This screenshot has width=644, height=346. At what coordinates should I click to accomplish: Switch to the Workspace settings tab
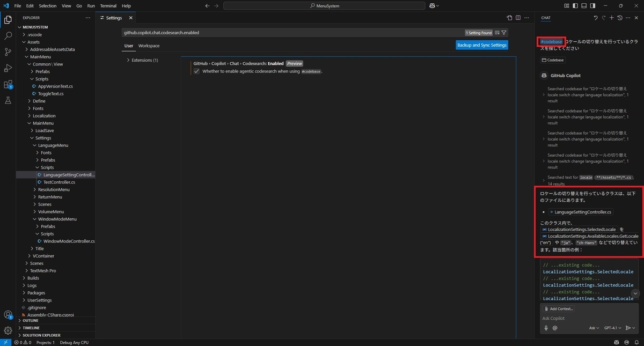tap(149, 46)
